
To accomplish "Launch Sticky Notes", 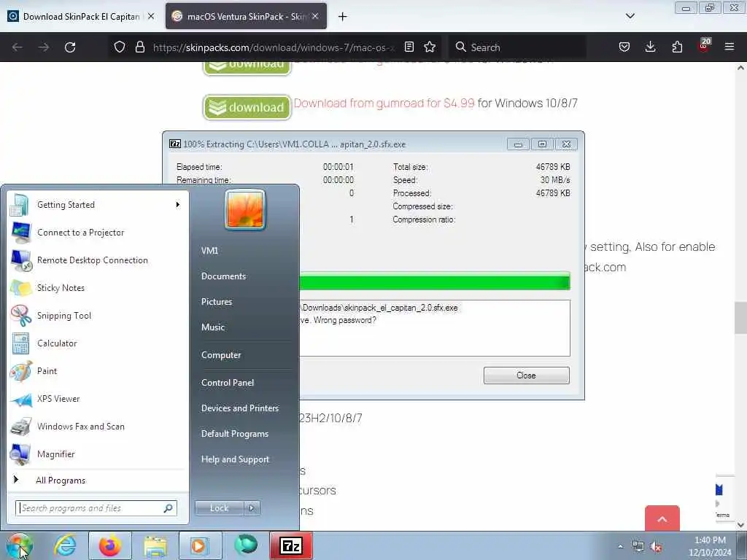I will tap(98, 287).
